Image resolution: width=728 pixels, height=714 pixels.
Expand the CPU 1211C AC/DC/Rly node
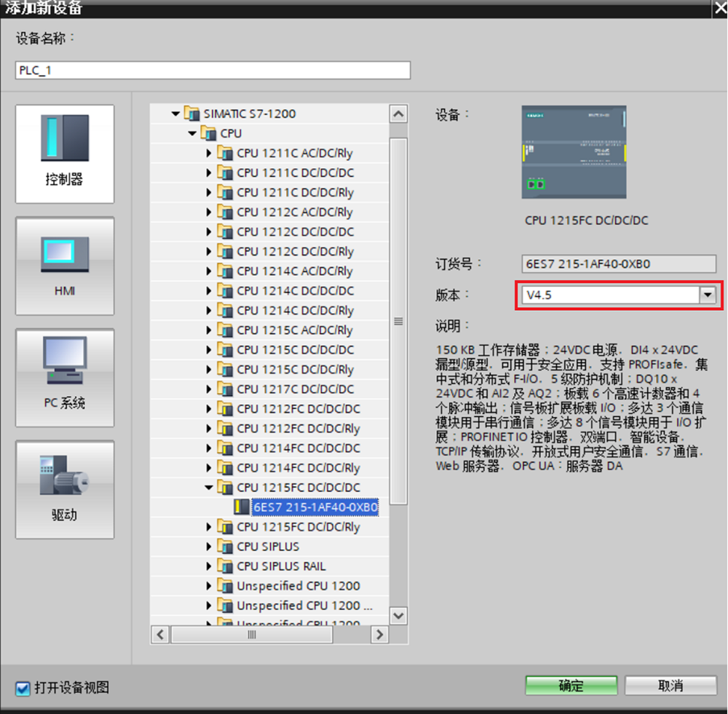click(208, 153)
